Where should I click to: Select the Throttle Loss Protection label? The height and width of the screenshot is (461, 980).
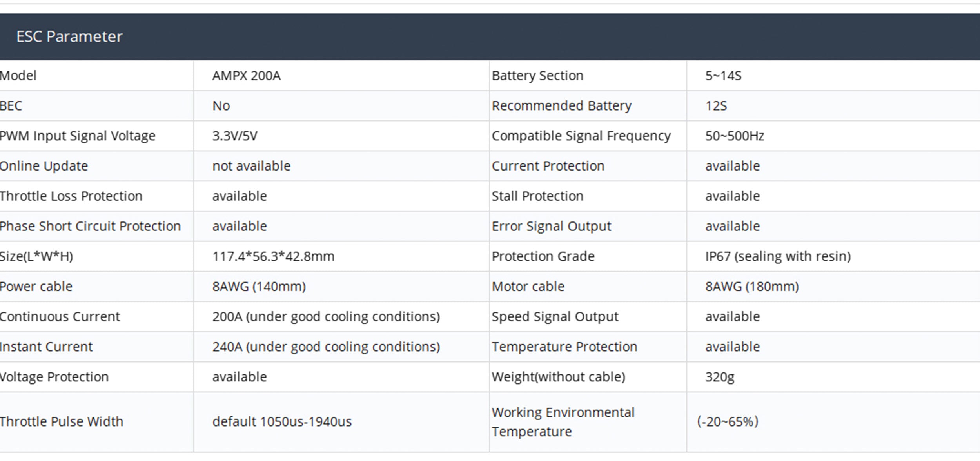coord(71,196)
